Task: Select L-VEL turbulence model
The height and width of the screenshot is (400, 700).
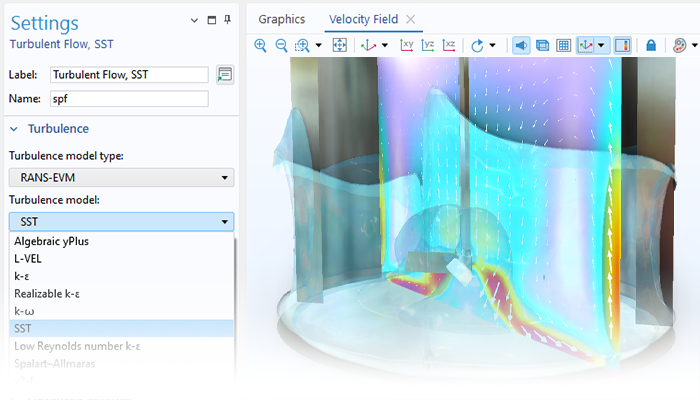Action: point(121,258)
